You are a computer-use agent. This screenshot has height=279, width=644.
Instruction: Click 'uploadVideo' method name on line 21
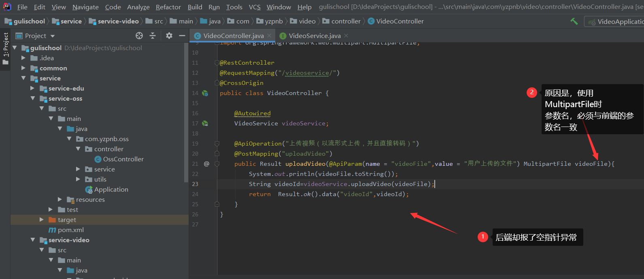coord(306,164)
